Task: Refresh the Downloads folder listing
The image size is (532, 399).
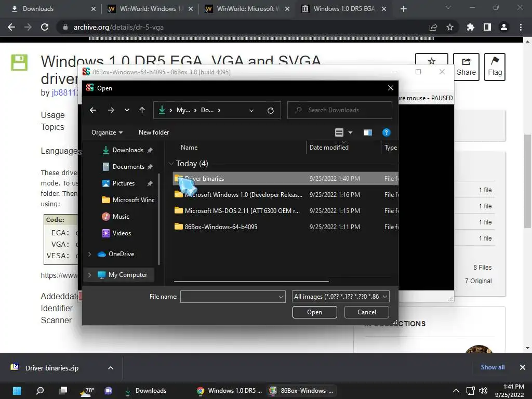Action: pyautogui.click(x=270, y=110)
